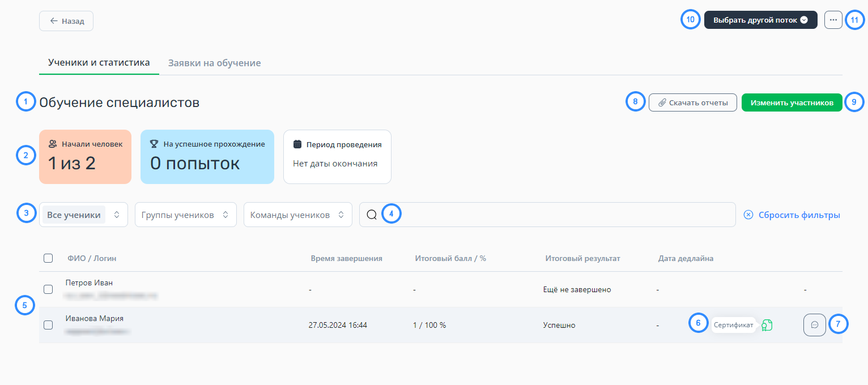Expand the Выбрать другой поток dropdown
Screen dimensions: 868x385
tap(760, 20)
